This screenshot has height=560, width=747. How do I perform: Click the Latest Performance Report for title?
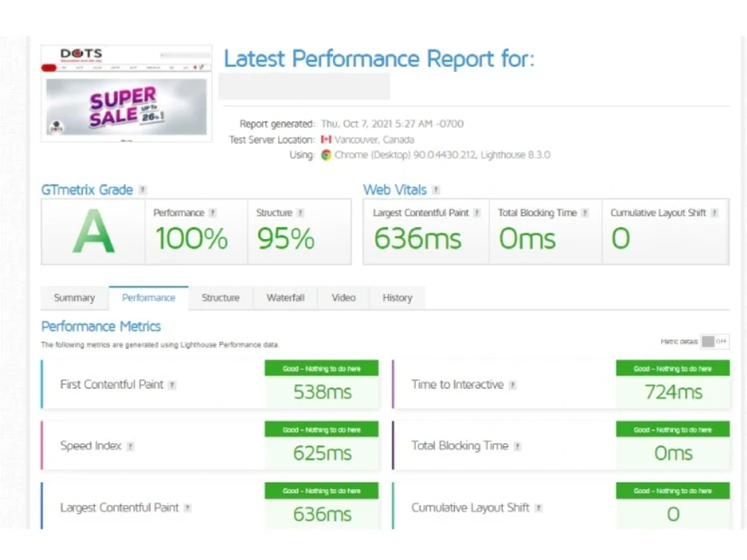point(379,59)
